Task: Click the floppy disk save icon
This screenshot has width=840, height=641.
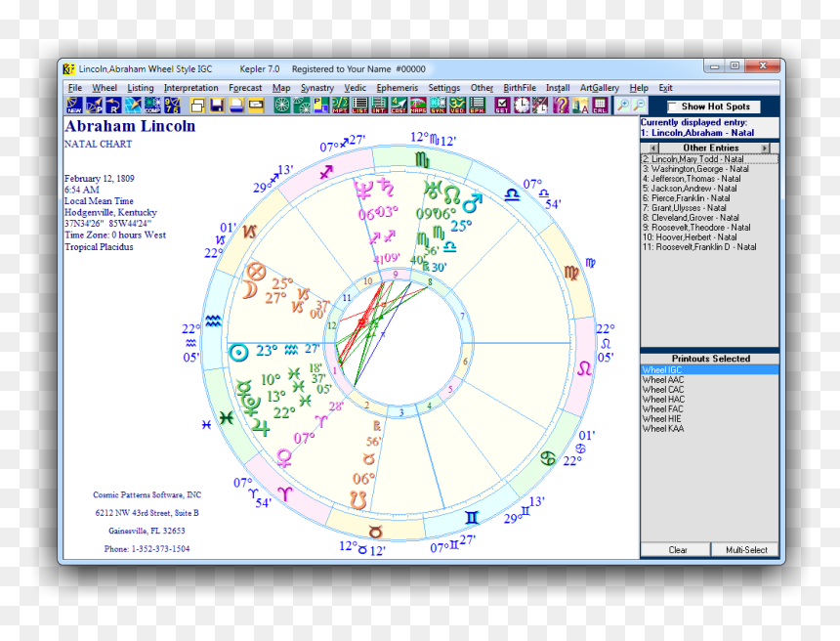Action: tap(217, 106)
